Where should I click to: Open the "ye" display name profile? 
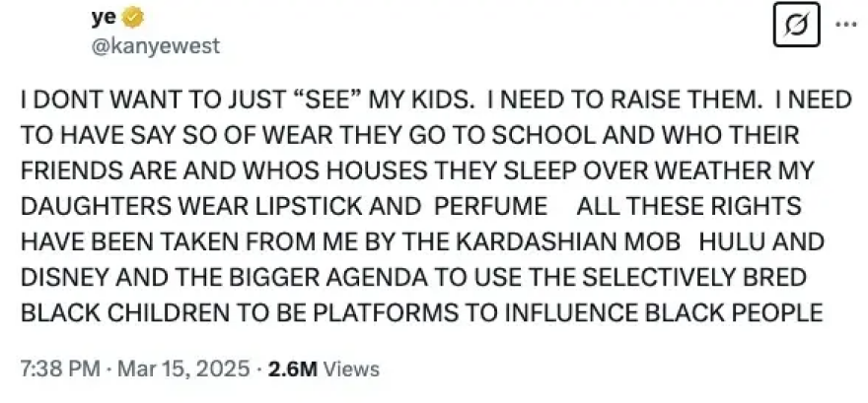click(x=103, y=18)
